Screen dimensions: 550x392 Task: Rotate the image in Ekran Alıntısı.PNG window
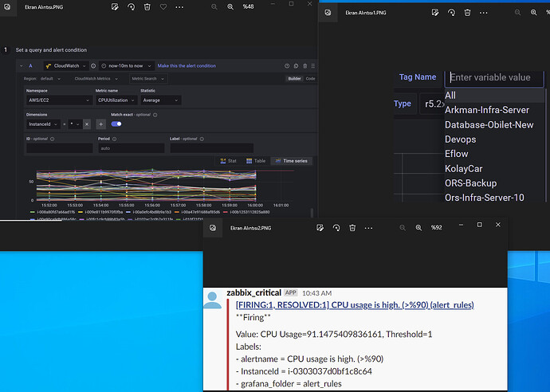tap(132, 6)
